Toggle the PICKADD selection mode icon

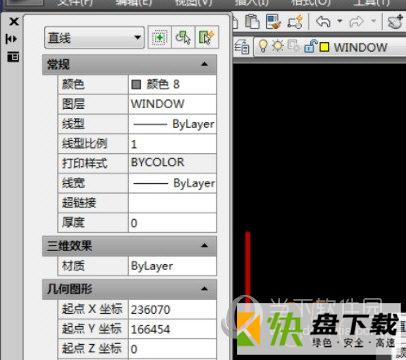coord(159,37)
